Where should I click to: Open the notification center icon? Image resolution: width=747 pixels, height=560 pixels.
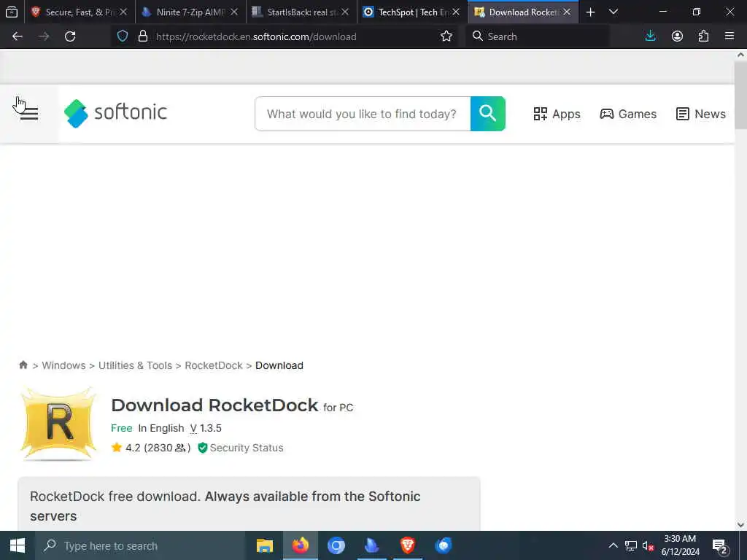coord(719,545)
